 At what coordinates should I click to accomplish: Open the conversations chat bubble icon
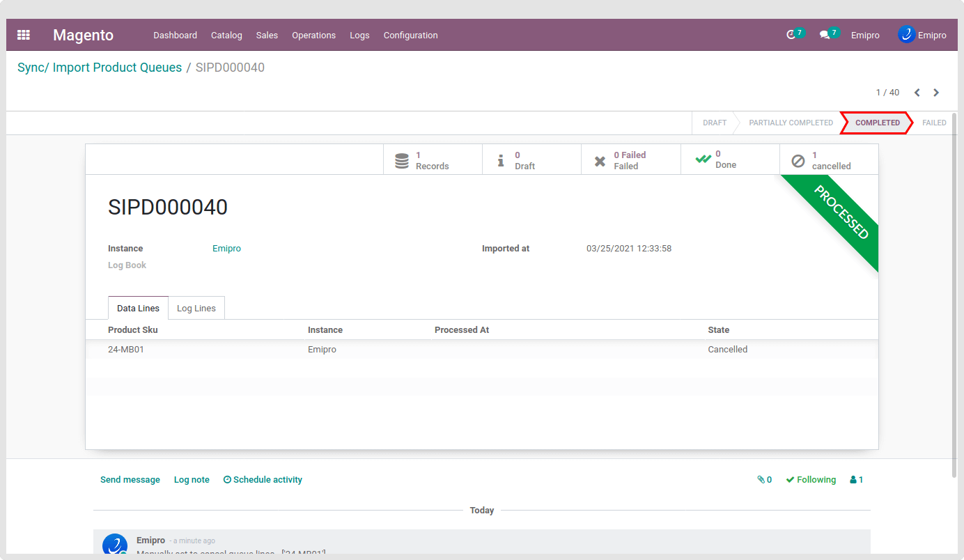coord(825,35)
